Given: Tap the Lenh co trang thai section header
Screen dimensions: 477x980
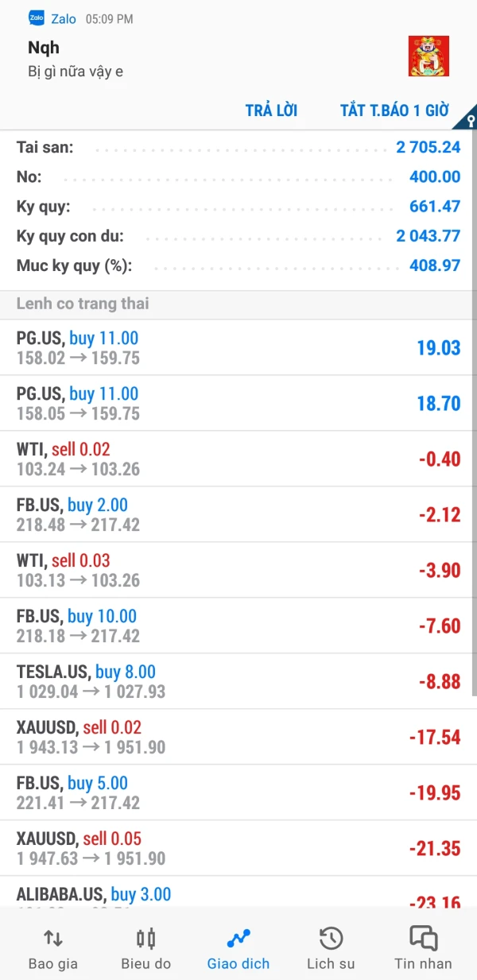Looking at the screenshot, I should 83,304.
